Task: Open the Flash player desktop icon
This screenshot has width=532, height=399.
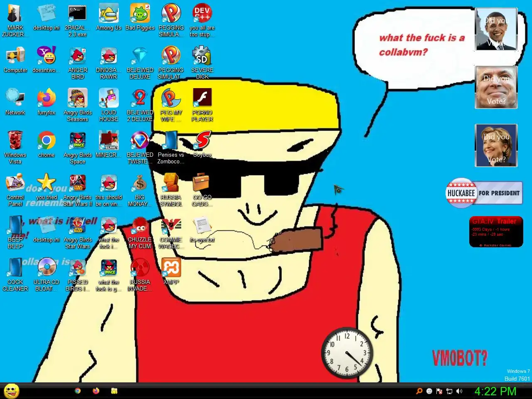Action: point(202,105)
